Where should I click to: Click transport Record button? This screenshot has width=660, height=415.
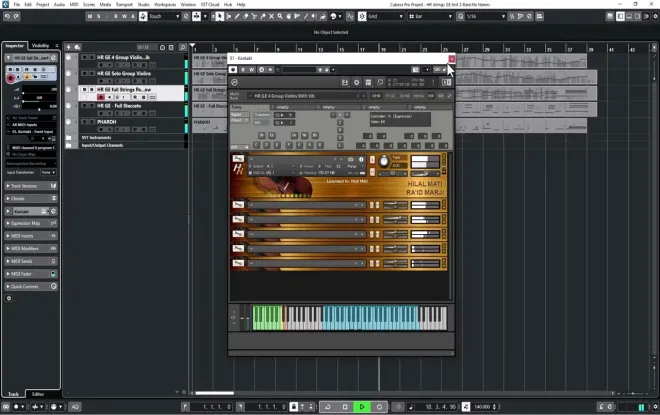[379, 407]
